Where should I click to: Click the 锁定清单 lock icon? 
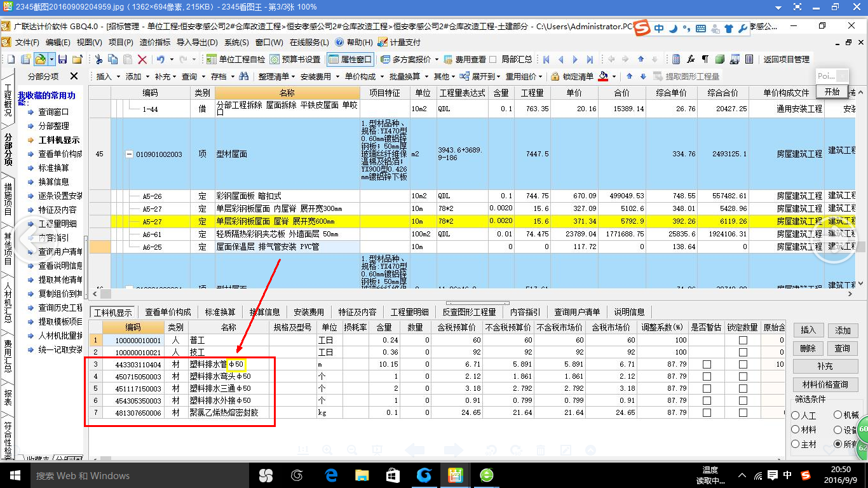555,76
